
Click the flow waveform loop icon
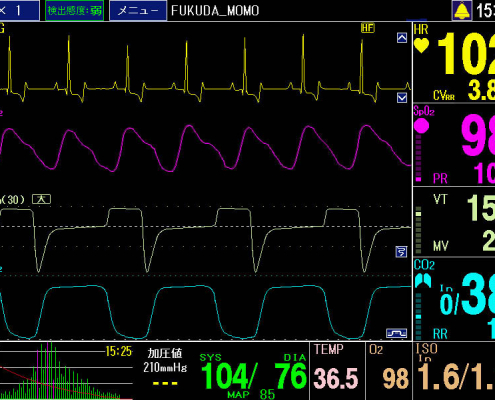click(401, 252)
